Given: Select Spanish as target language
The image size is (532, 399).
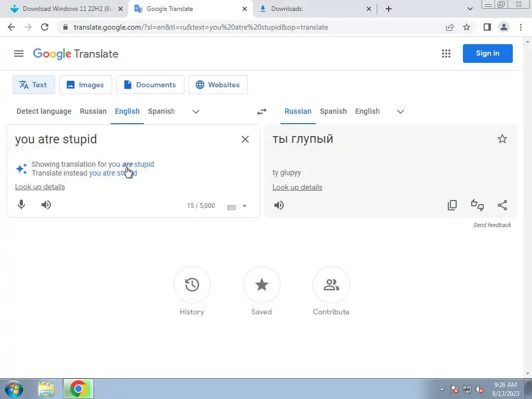Looking at the screenshot, I should pyautogui.click(x=333, y=111).
